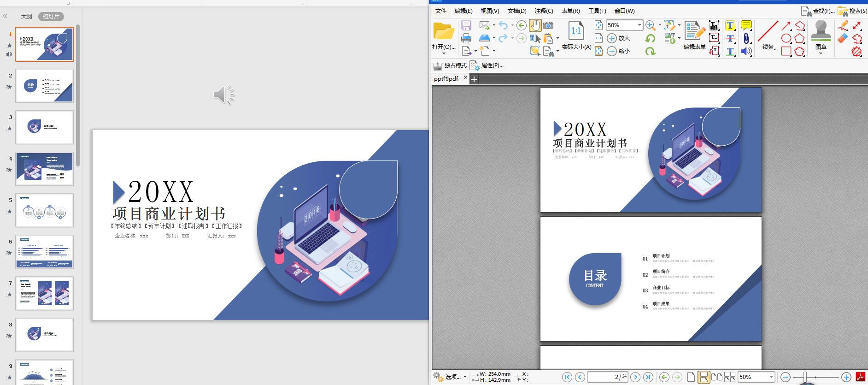Select the file attachment paperclip tool

click(746, 38)
